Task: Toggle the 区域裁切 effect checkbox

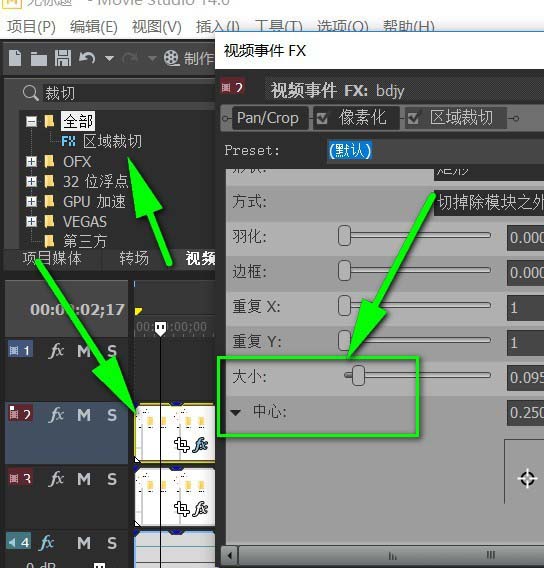Action: click(x=413, y=118)
